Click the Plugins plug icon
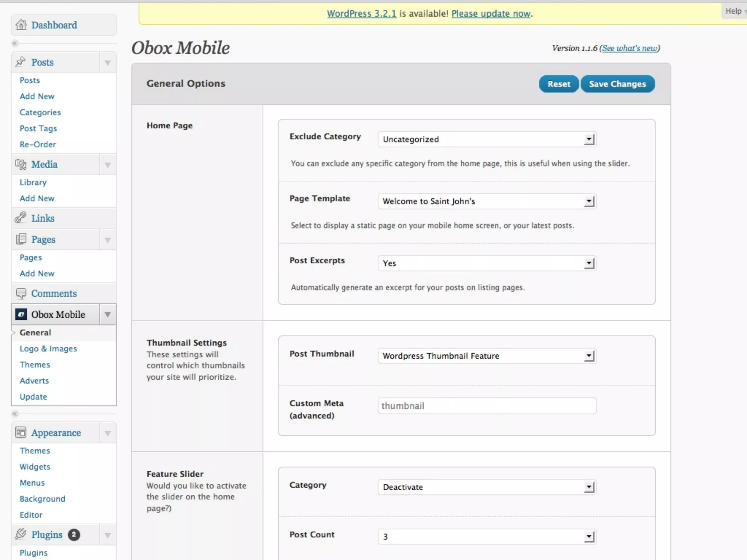The height and width of the screenshot is (560, 747). tap(20, 534)
